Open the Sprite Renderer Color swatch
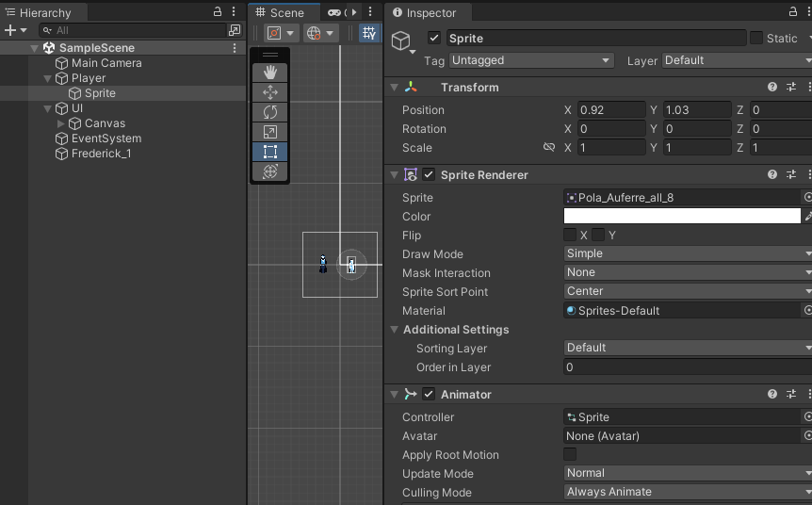Screen dimensions: 812x505 tap(681, 216)
